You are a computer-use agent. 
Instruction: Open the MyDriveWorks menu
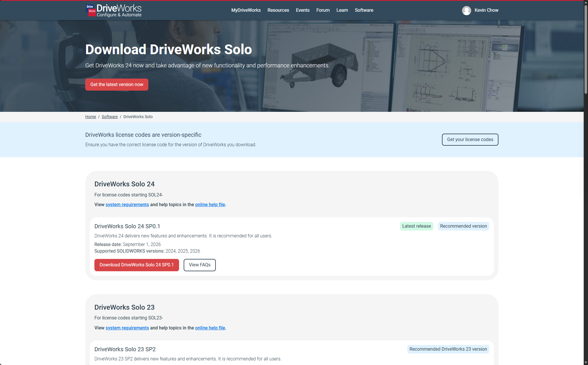246,10
